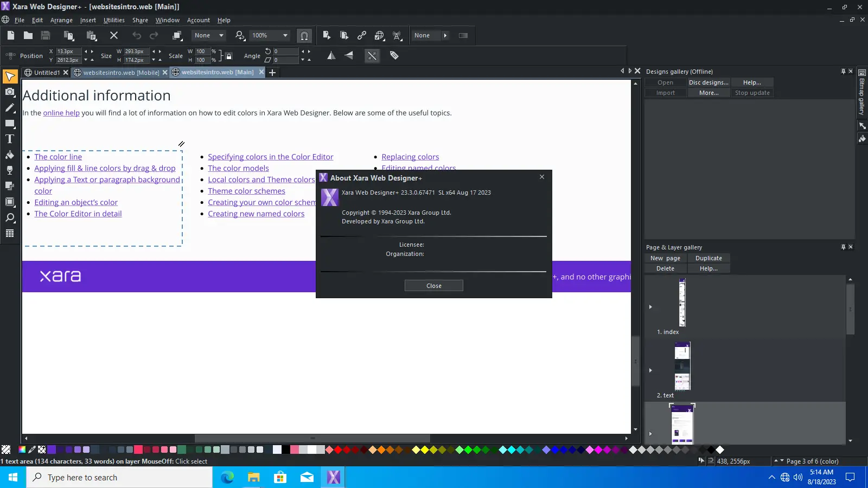Click the Names tag icon

394,55
